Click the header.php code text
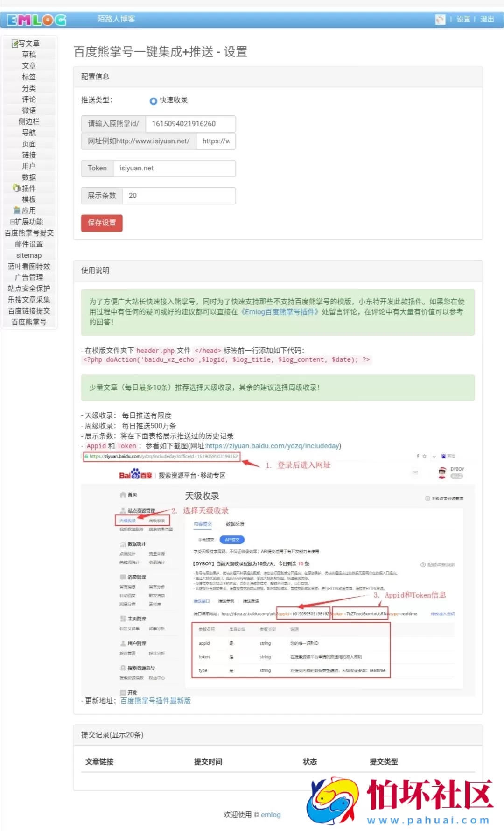Viewport: 504px width, 831px height. point(155,351)
